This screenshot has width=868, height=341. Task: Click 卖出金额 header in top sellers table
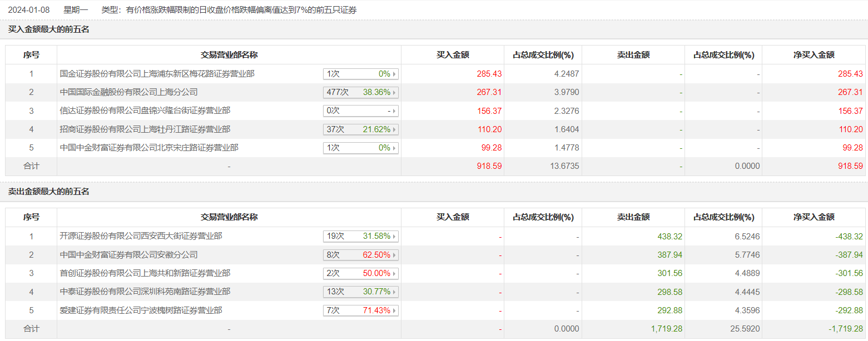(633, 217)
